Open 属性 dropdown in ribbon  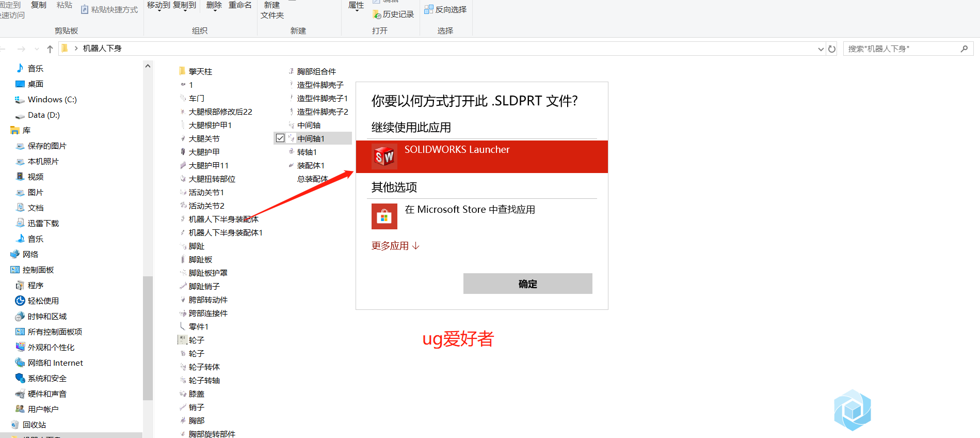click(356, 6)
